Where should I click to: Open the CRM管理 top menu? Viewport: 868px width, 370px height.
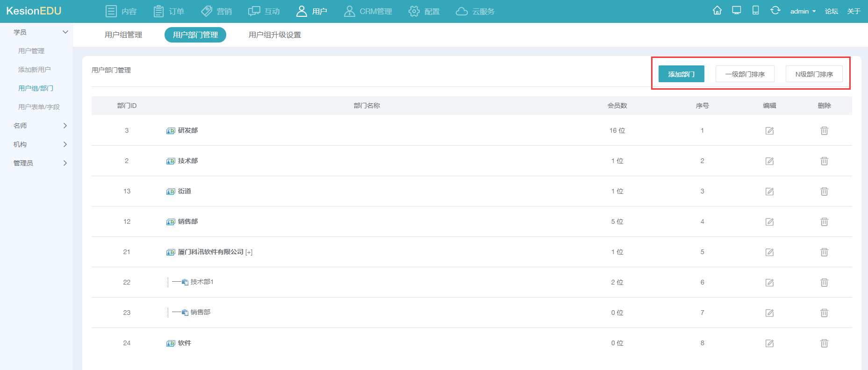tap(368, 11)
